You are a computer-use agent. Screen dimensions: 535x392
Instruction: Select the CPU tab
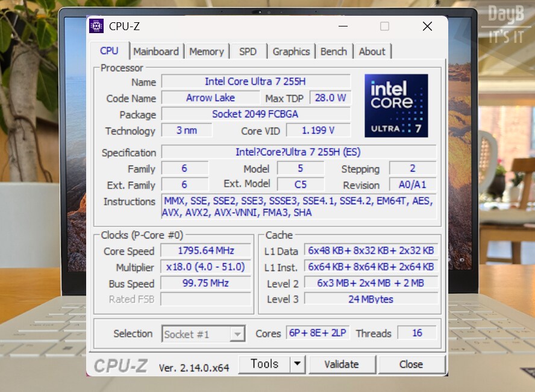(109, 51)
